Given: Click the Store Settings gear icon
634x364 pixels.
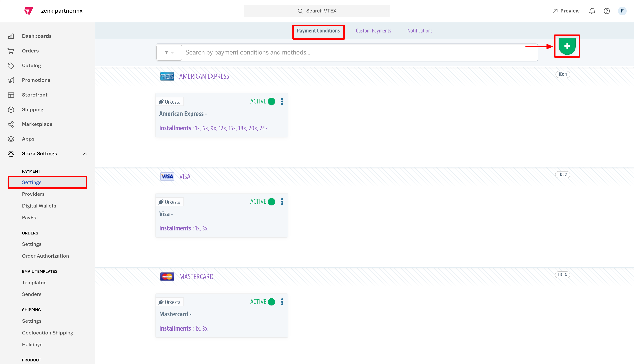Looking at the screenshot, I should click(11, 154).
